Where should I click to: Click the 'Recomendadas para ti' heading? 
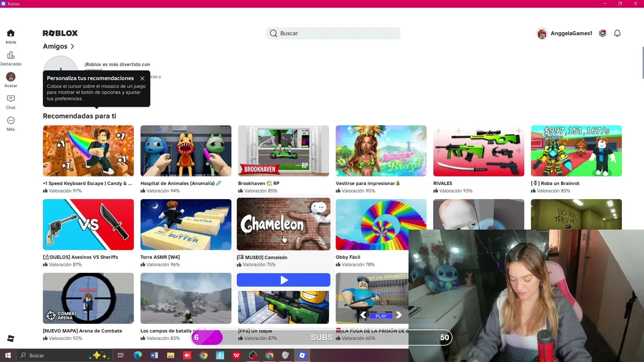click(x=79, y=116)
